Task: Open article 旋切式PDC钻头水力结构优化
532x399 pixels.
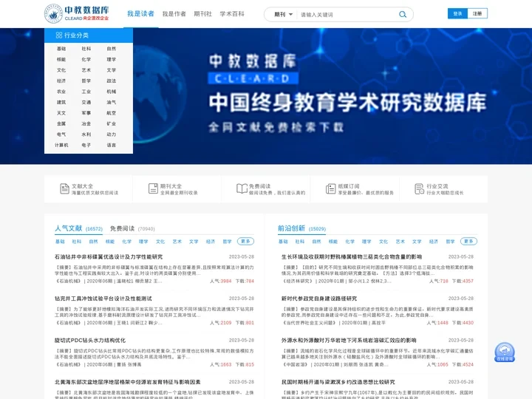Action: (x=90, y=341)
